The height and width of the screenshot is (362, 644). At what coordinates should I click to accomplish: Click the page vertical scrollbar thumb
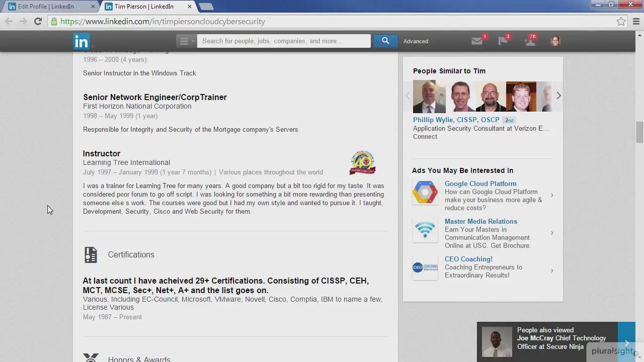pos(639,132)
